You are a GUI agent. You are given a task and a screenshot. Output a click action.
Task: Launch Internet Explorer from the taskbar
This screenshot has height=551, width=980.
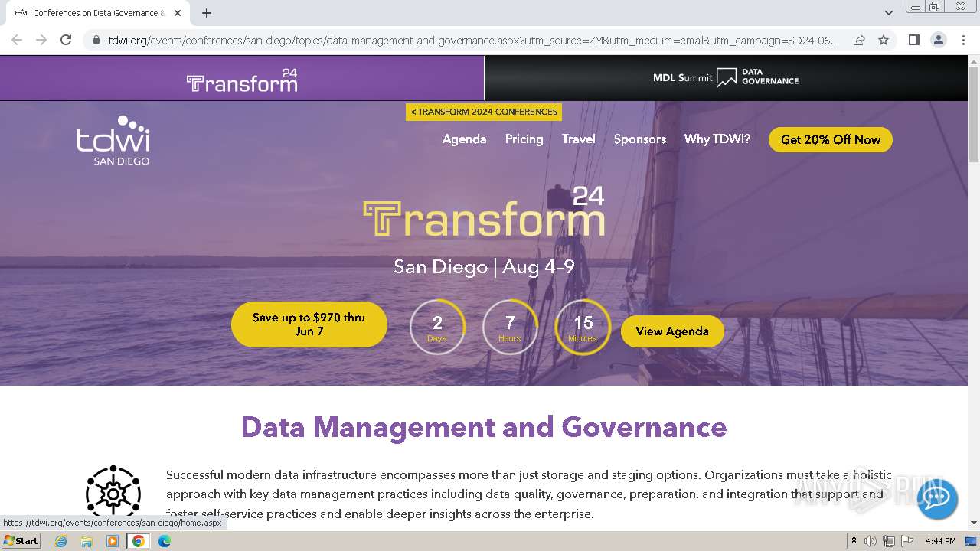click(60, 541)
